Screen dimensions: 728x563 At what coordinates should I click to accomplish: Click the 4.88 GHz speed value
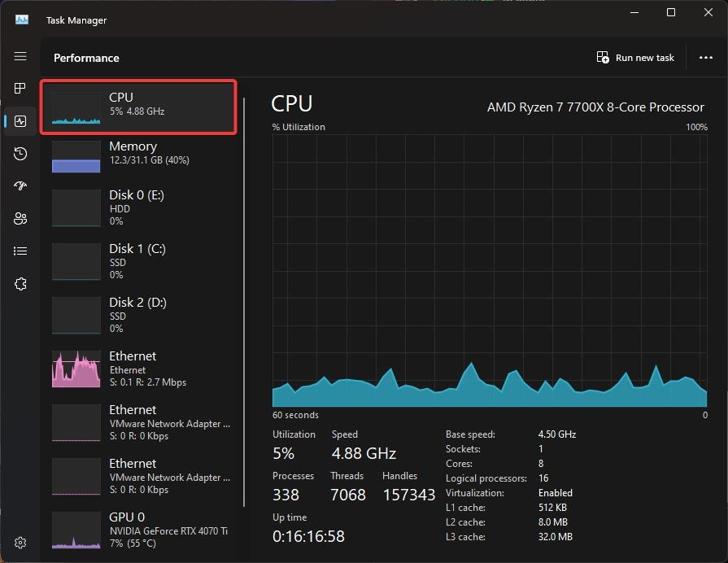(364, 453)
